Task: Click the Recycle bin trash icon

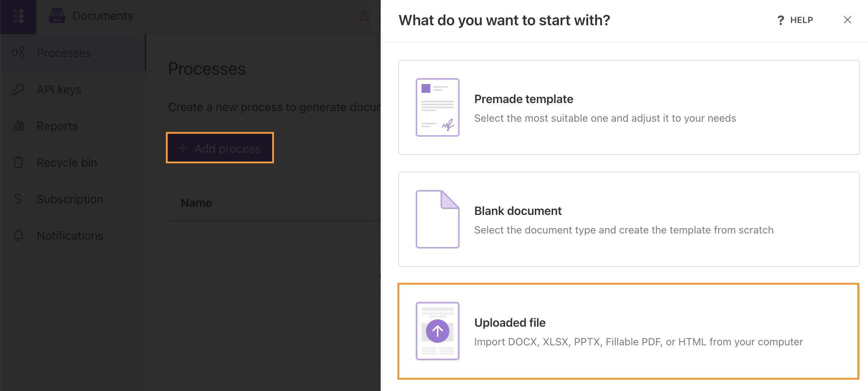Action: tap(18, 163)
